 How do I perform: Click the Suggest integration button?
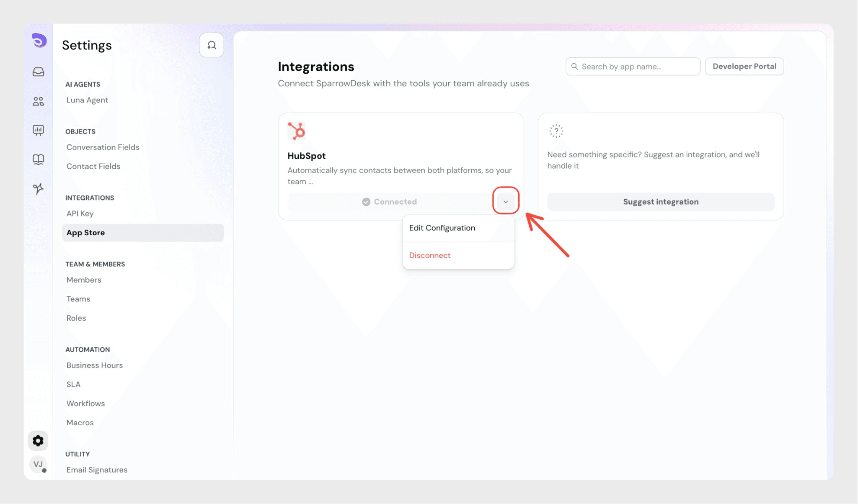pos(661,202)
